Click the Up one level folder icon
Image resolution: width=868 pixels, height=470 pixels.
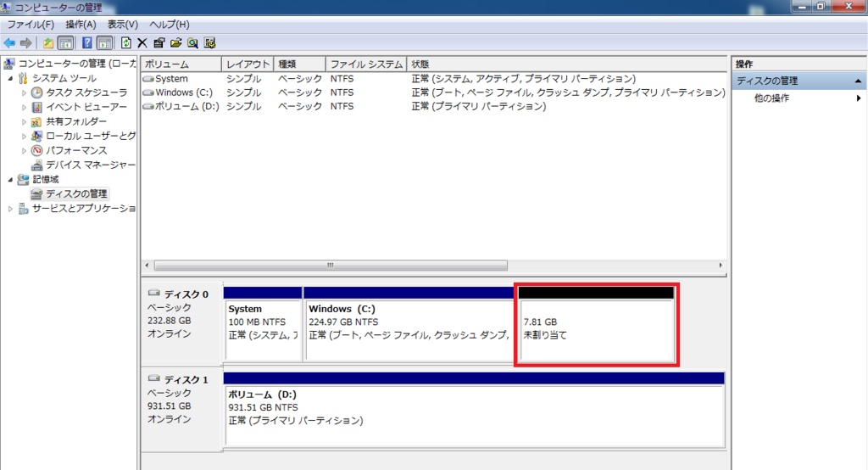pos(48,42)
